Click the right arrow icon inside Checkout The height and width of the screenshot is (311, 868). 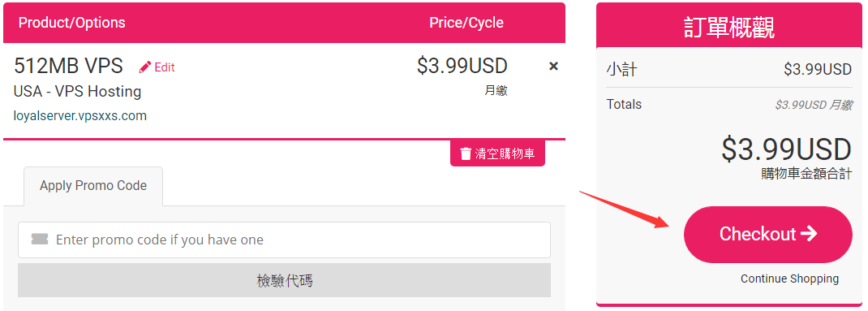coord(809,234)
